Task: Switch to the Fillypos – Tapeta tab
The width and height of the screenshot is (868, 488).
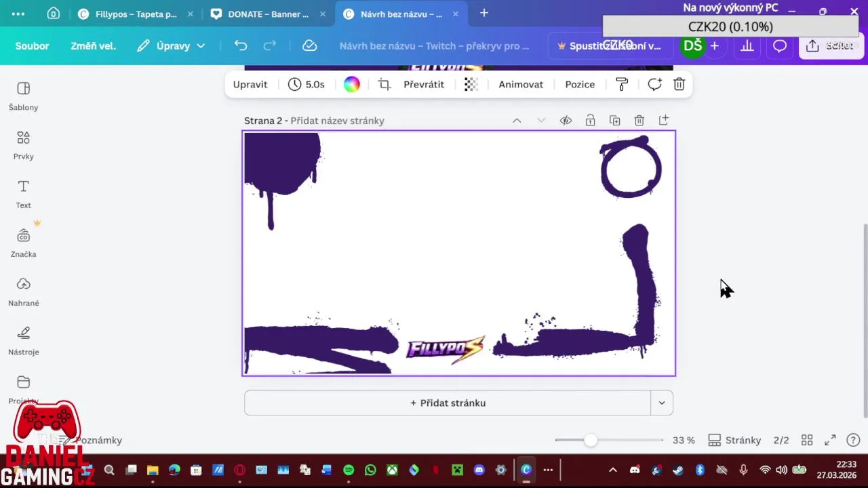Action: click(136, 14)
